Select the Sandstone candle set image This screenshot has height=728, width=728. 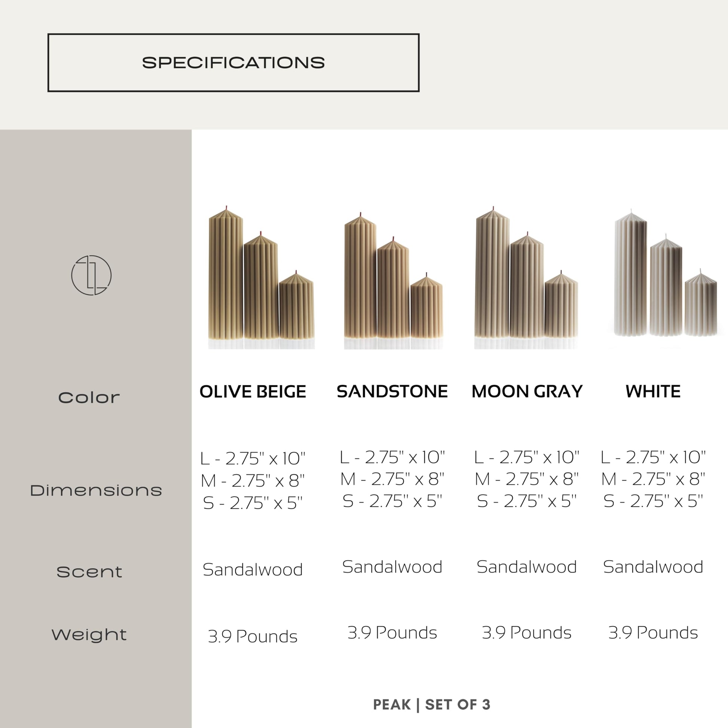coord(394,280)
